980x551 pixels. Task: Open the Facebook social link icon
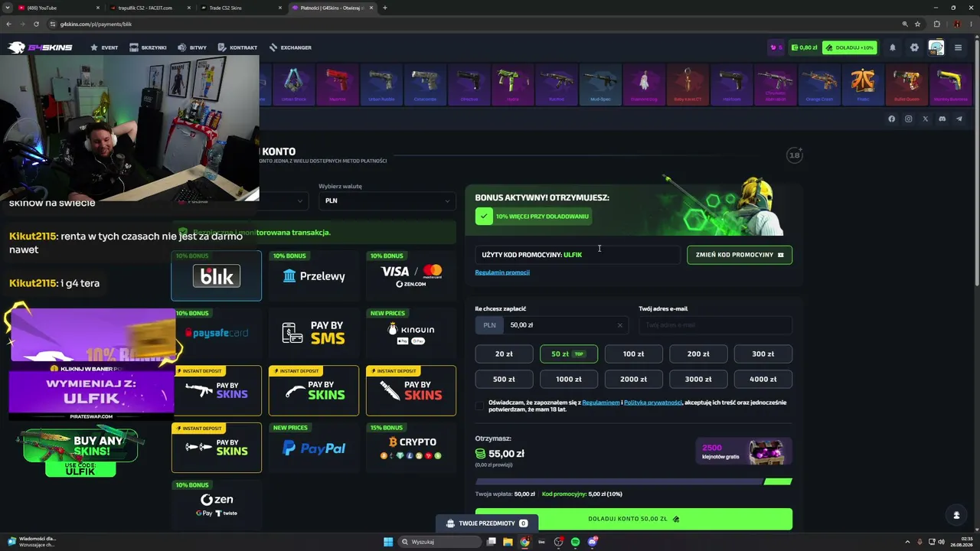(x=891, y=119)
